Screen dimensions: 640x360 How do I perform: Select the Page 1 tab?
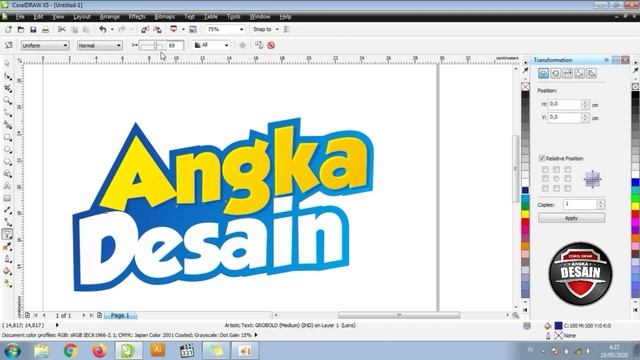[120, 316]
